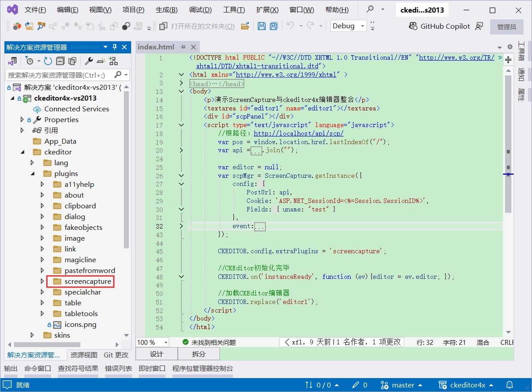Expand the collapsed head tag region
Viewport: 532px width, 392px height.
pos(181,84)
